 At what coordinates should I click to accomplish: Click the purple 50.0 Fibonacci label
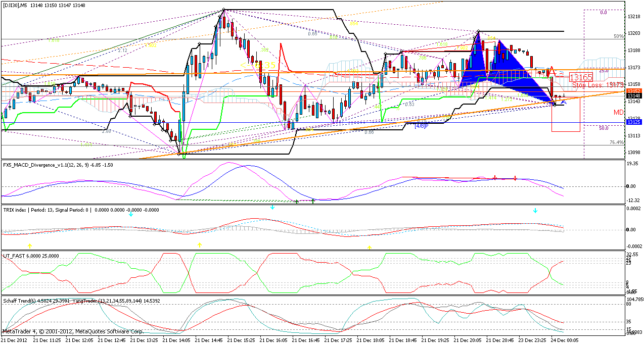click(x=604, y=128)
